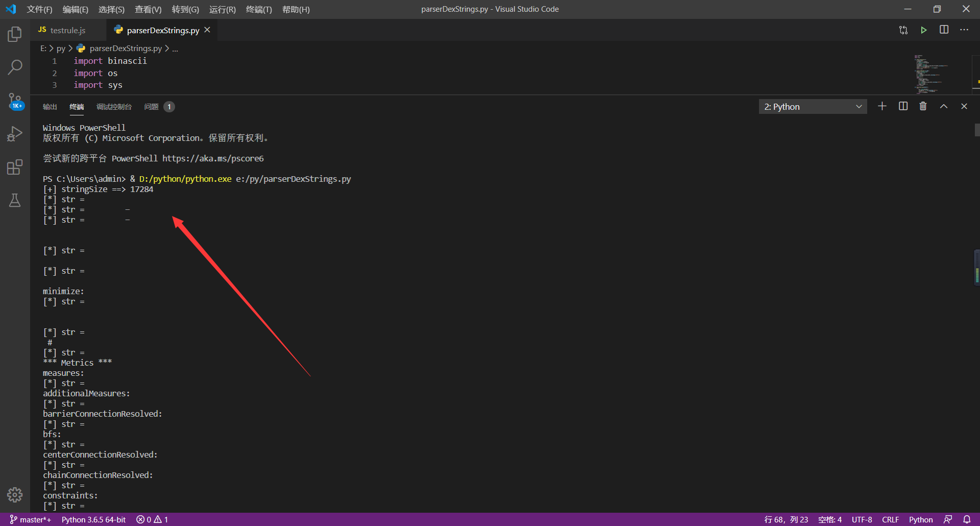
Task: Open the 文件(F) menu
Action: pyautogui.click(x=39, y=9)
